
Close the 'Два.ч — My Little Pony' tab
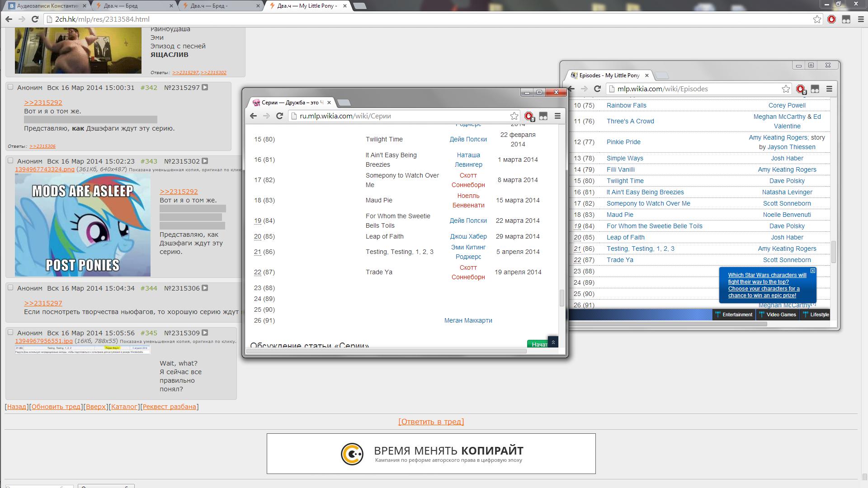click(x=344, y=6)
